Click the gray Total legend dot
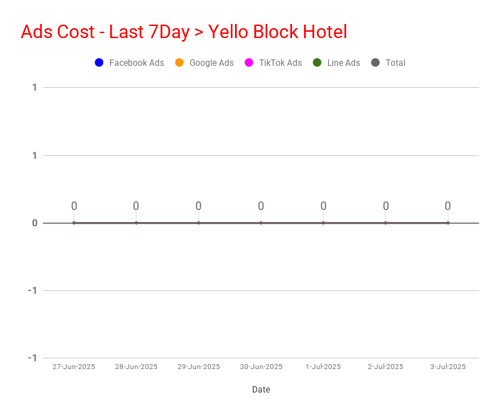500x415 pixels. (x=375, y=63)
